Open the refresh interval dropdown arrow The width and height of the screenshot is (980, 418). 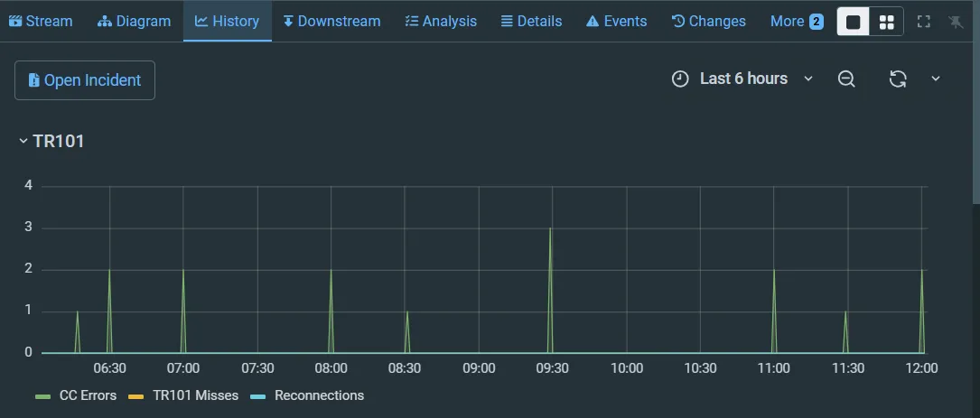936,79
